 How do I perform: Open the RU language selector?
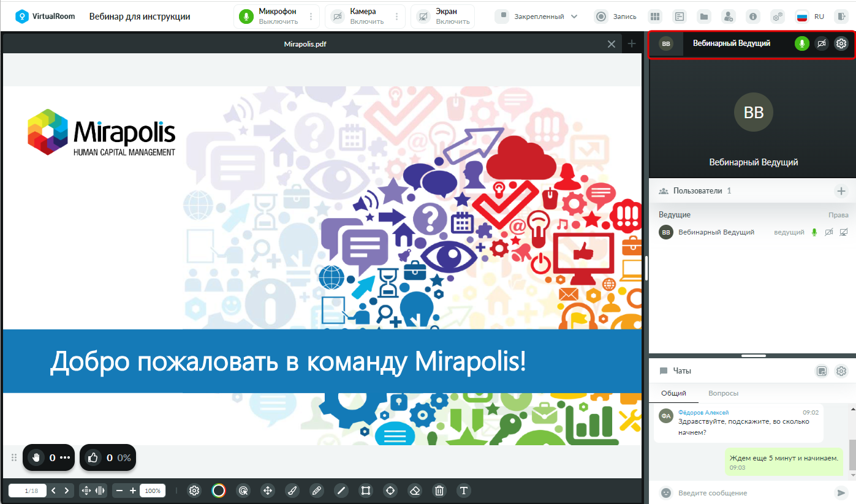click(810, 17)
